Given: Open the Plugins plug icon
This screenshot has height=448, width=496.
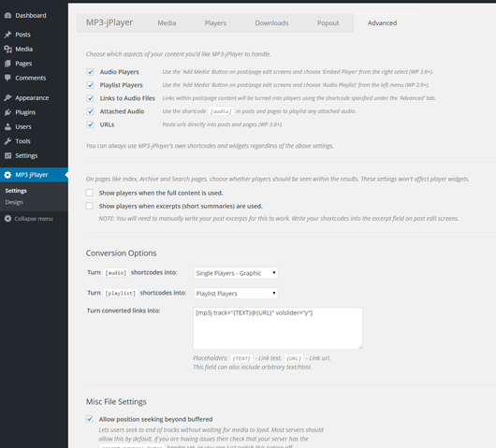Looking at the screenshot, I should (x=7, y=112).
